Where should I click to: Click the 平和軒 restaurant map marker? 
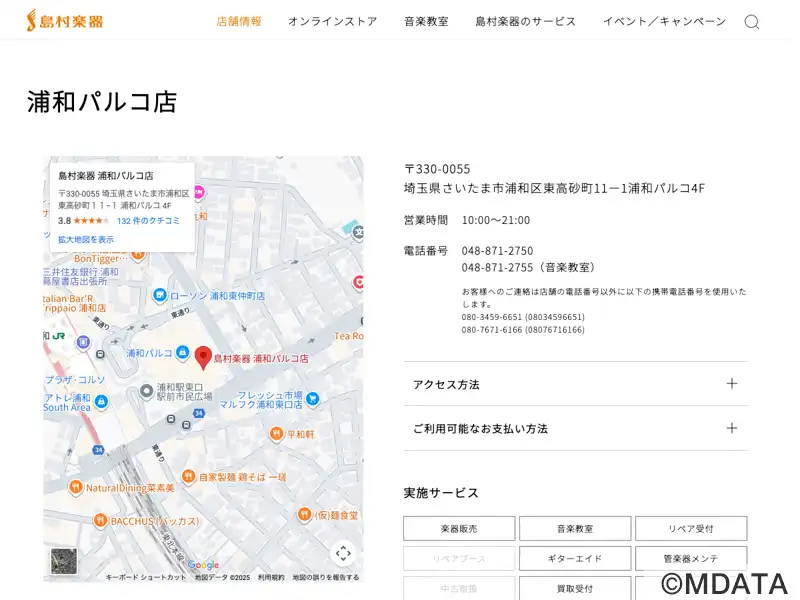pos(275,434)
